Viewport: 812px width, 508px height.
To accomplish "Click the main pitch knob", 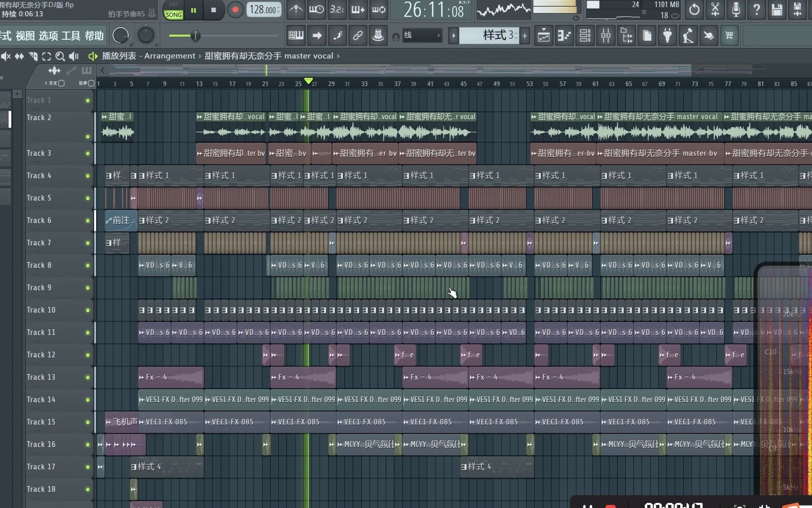I will coord(146,36).
